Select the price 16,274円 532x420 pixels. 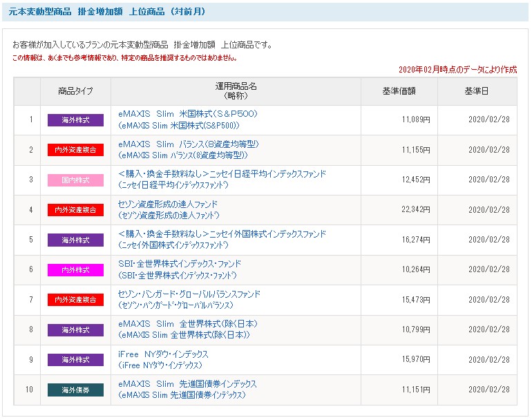pyautogui.click(x=416, y=240)
